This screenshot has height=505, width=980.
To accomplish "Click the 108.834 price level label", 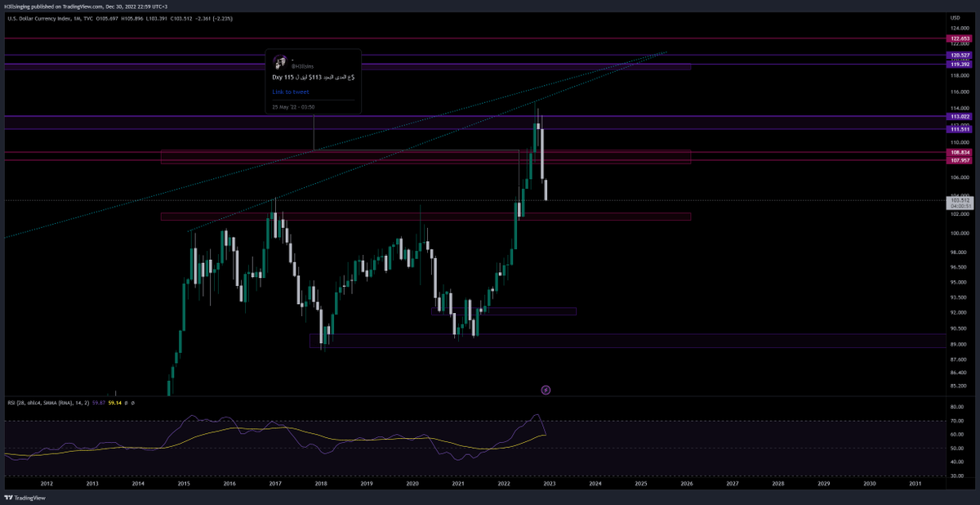I will click(960, 152).
